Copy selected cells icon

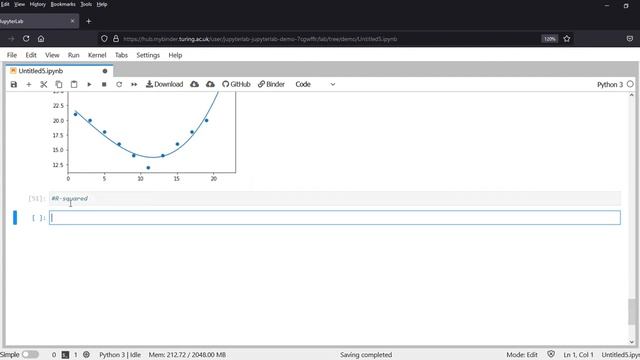click(59, 84)
